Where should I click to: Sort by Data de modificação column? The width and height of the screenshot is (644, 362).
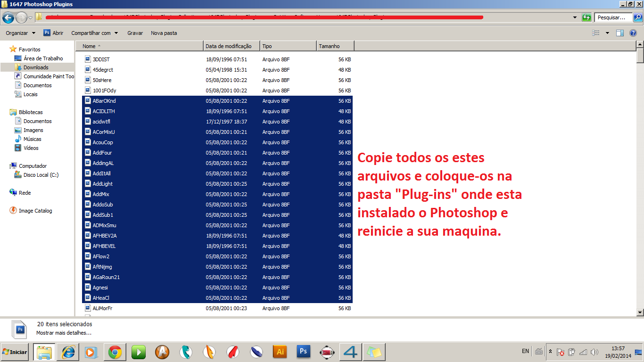coord(232,46)
